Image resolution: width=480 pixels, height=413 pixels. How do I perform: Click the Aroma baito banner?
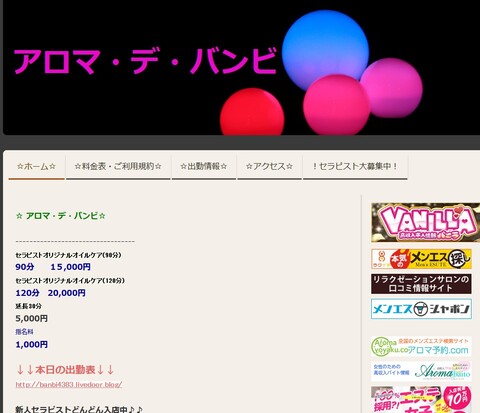(421, 371)
